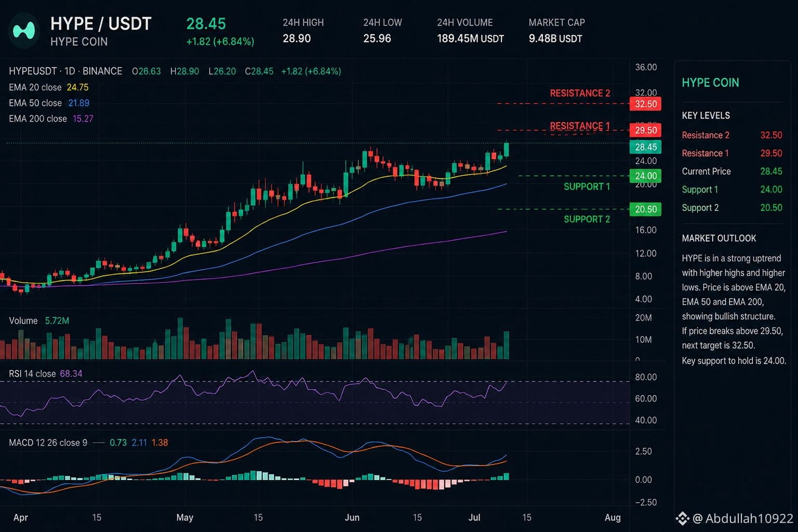Click the 36.00 label on the price axis
The height and width of the screenshot is (532, 798).
646,67
